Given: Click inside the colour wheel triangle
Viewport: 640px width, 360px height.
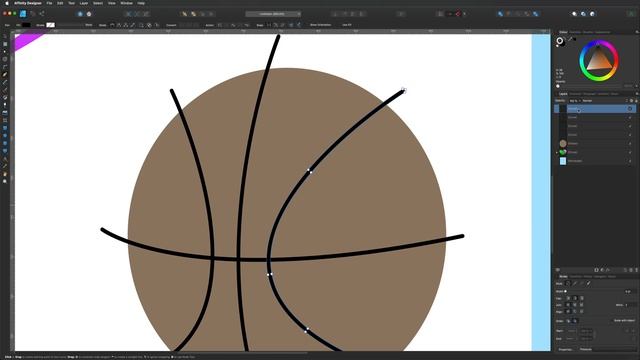Looking at the screenshot, I should [598, 60].
